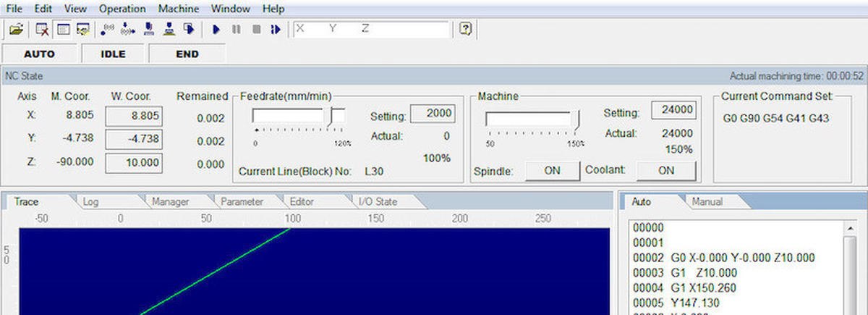Viewport: 868px width, 315px height.
Task: Click G-code line 00000
Action: pos(647,227)
